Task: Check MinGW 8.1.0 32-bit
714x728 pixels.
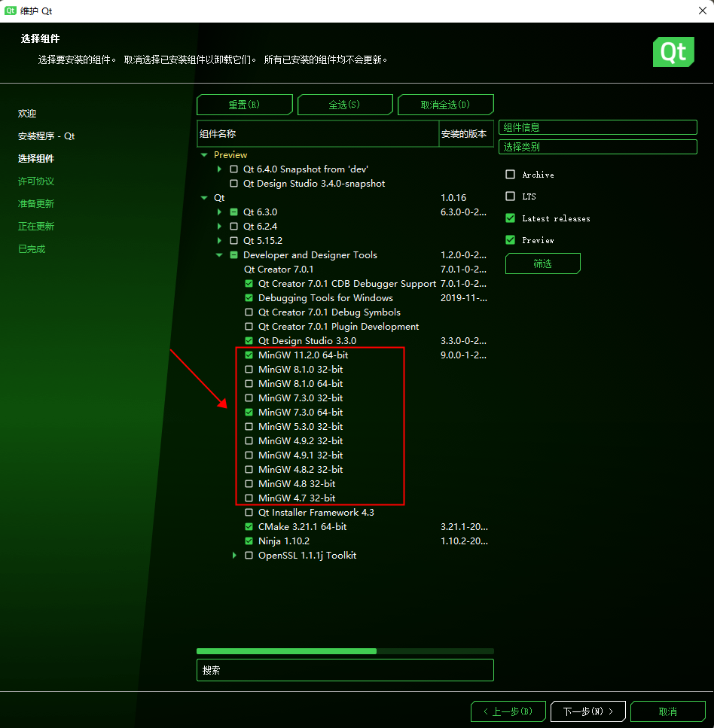Action: (x=249, y=370)
